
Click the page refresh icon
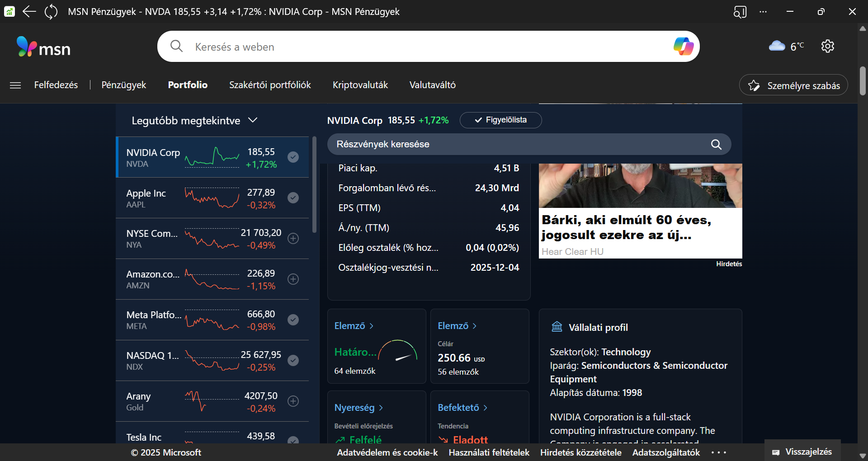(51, 12)
